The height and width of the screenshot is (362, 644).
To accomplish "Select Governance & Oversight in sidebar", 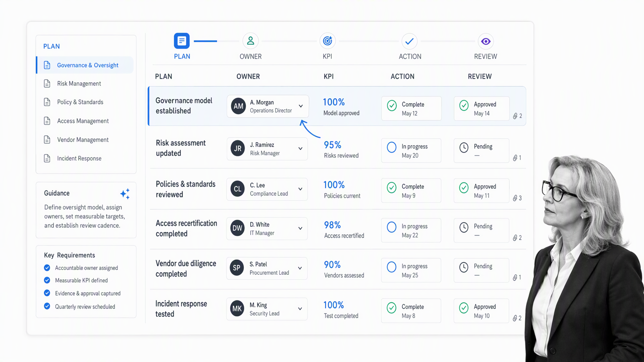I will click(85, 65).
